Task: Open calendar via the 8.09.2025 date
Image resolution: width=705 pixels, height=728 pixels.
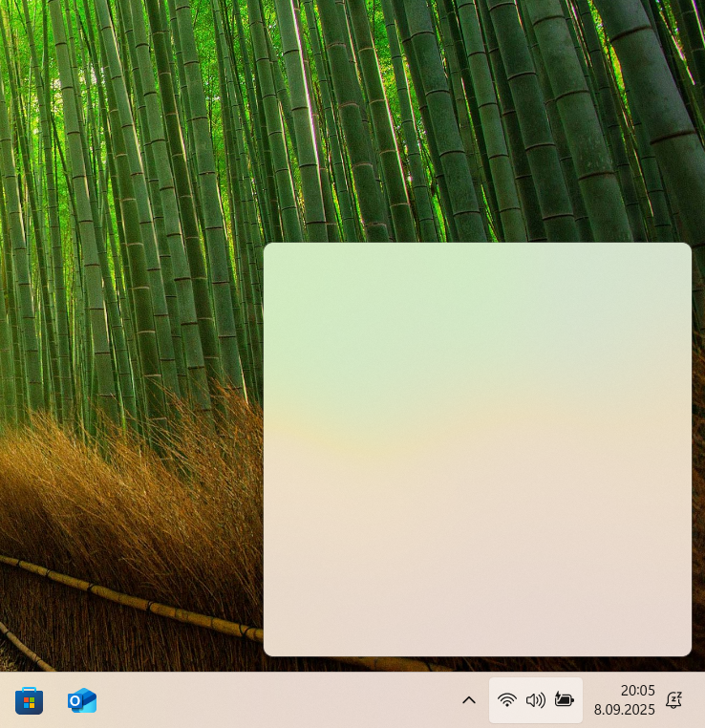Action: coord(624,710)
